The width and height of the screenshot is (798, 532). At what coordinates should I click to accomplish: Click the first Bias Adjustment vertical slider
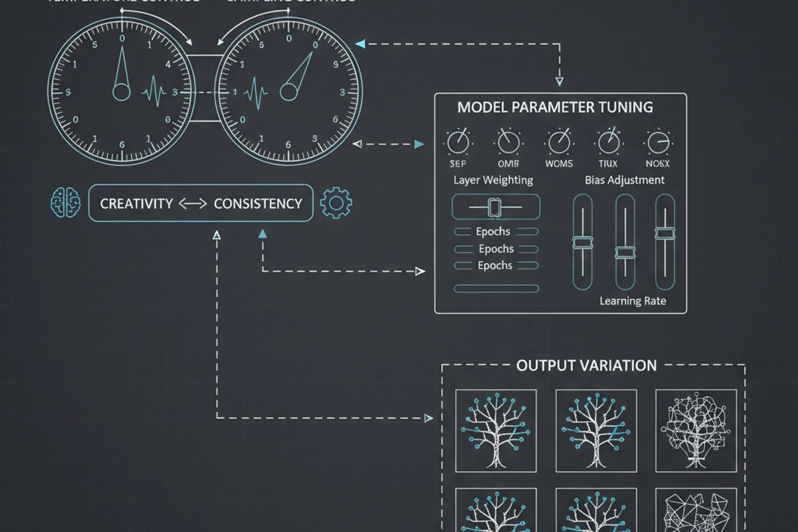[x=582, y=243]
